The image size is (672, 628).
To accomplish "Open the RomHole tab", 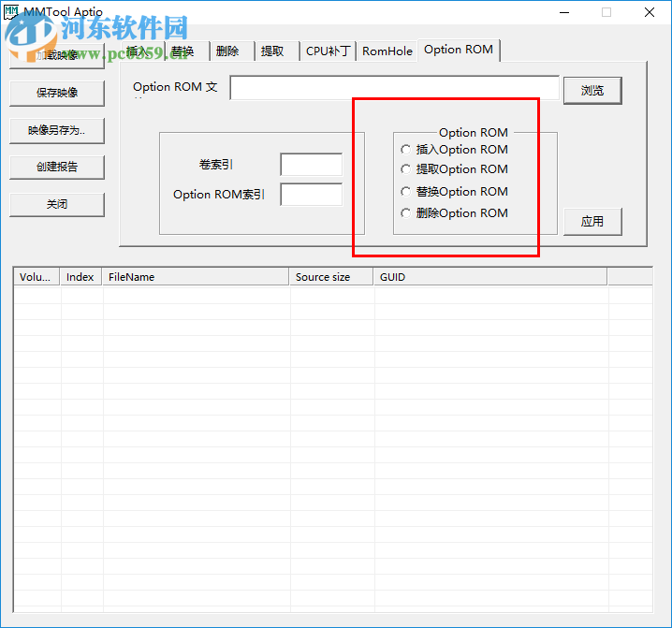I will click(387, 51).
